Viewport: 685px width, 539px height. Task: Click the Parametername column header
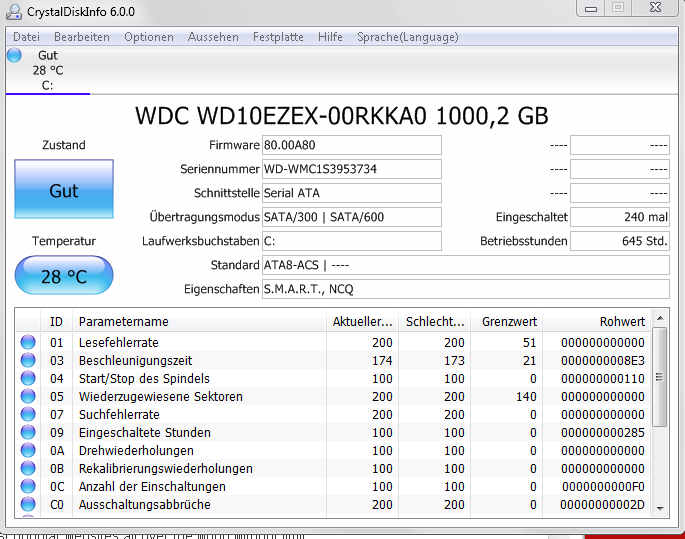point(199,322)
